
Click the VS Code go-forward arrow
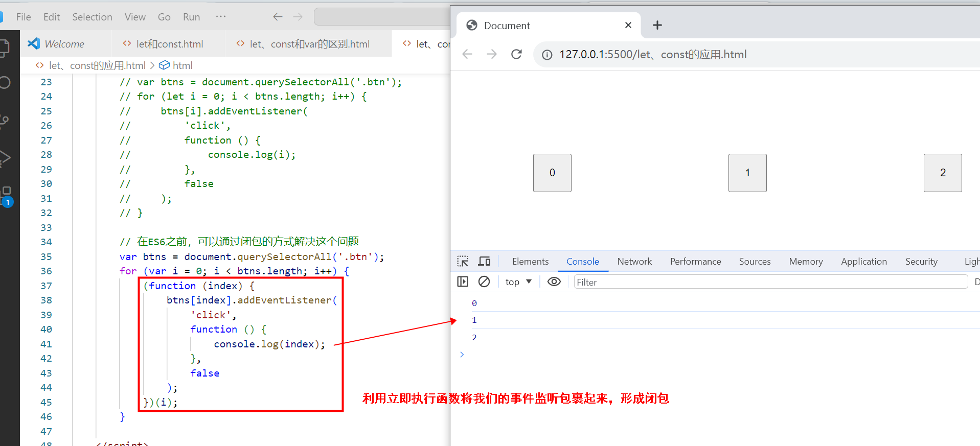(298, 17)
